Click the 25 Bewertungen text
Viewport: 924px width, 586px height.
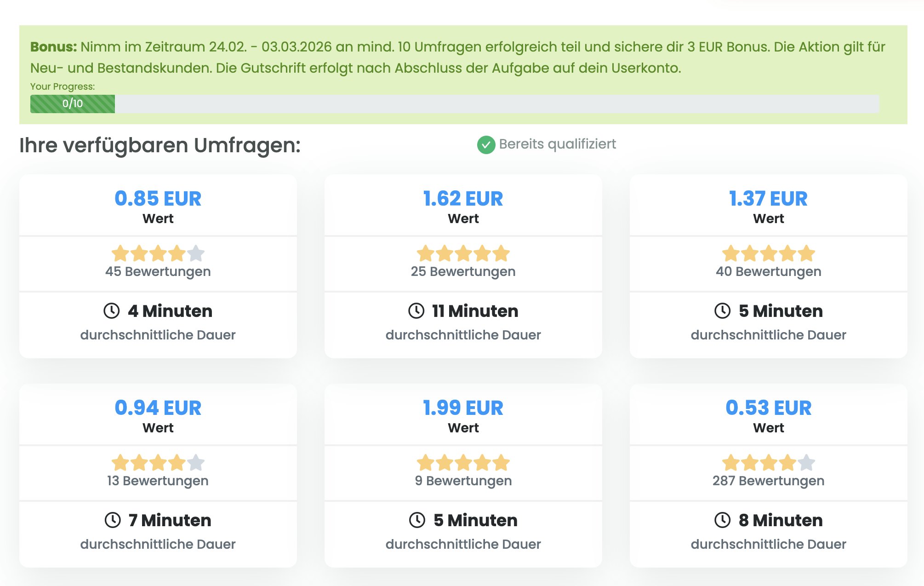[x=463, y=271]
